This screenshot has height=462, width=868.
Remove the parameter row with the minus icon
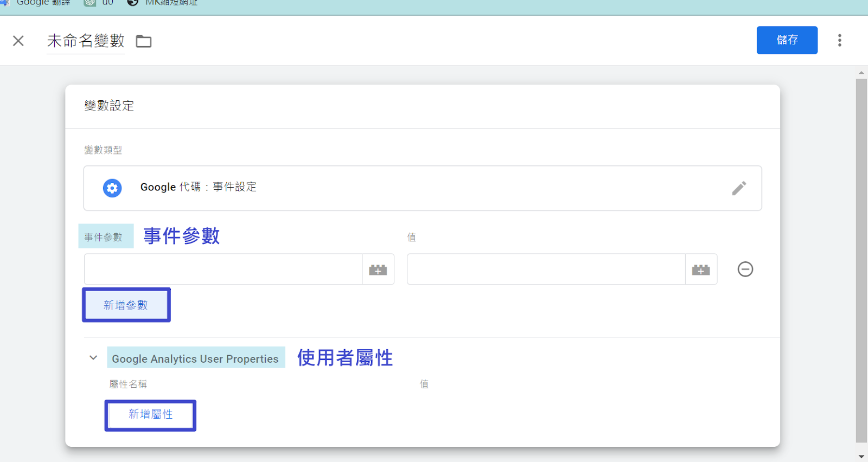(745, 269)
